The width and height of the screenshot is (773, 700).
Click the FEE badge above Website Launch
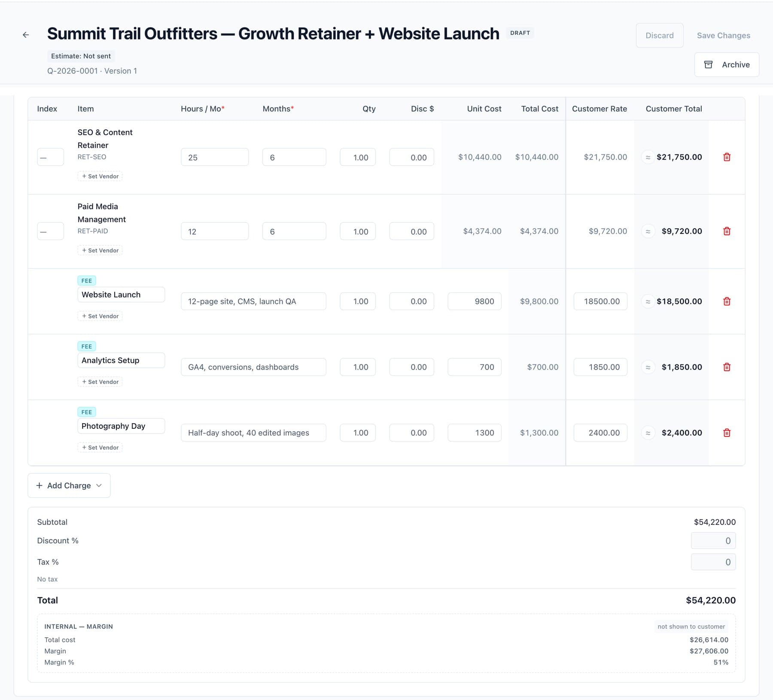(x=87, y=281)
